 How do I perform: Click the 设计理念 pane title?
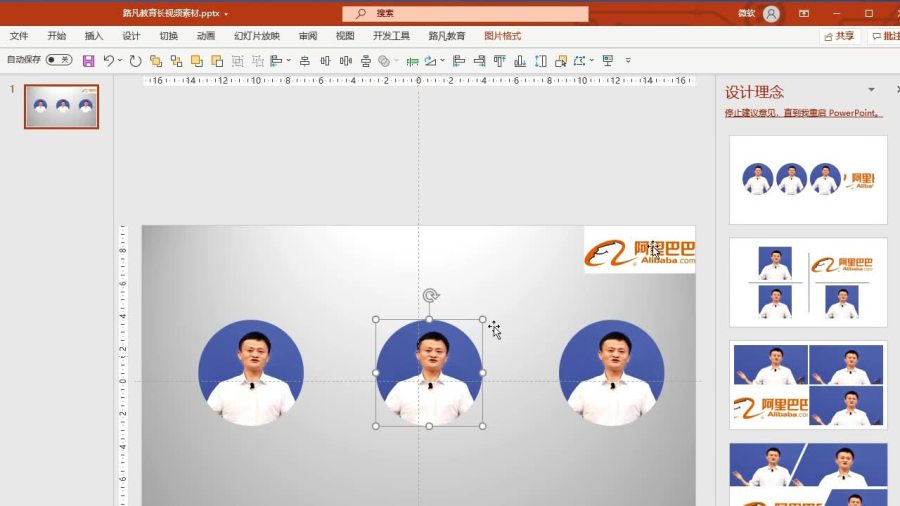pos(754,92)
